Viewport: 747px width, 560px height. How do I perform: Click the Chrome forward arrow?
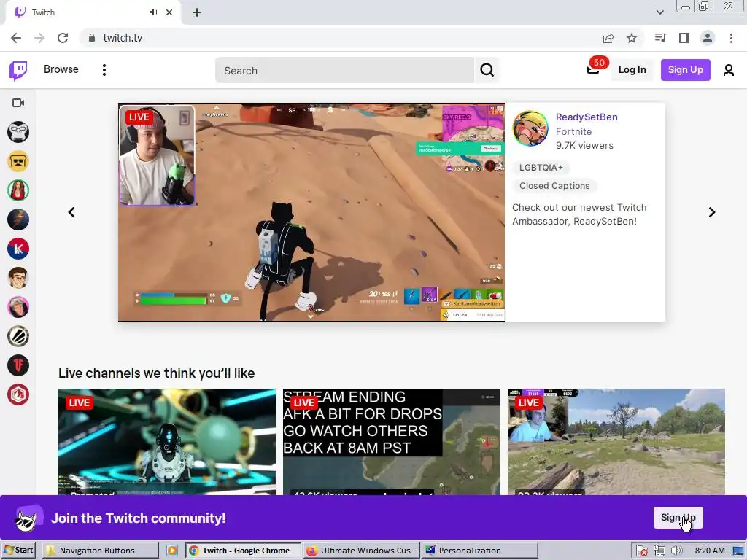coord(39,38)
